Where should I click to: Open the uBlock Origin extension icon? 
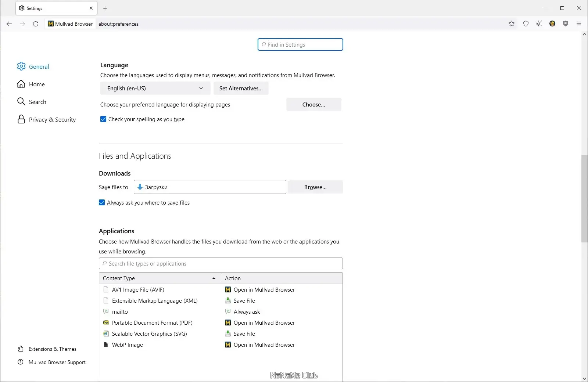(566, 24)
